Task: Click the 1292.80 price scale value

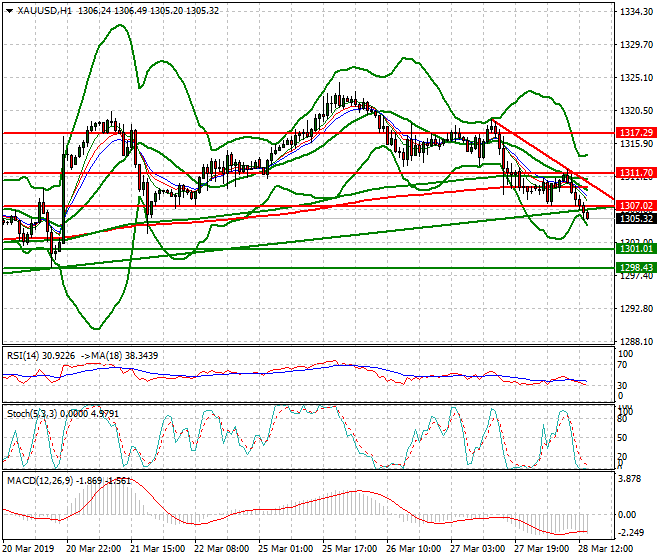Action: pyautogui.click(x=636, y=309)
